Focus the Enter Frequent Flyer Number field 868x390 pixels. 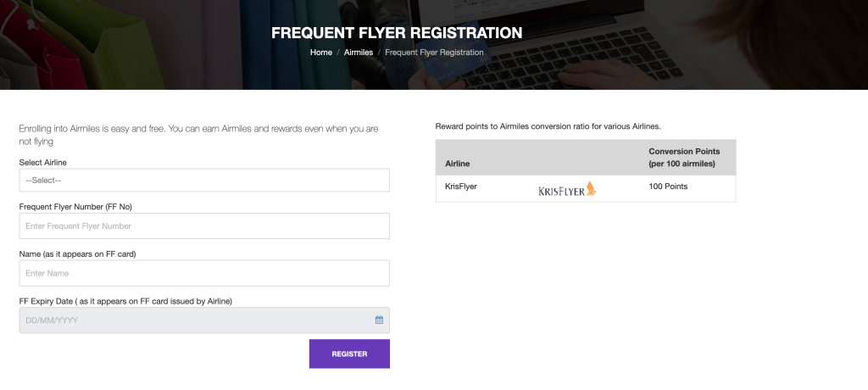[x=203, y=226]
